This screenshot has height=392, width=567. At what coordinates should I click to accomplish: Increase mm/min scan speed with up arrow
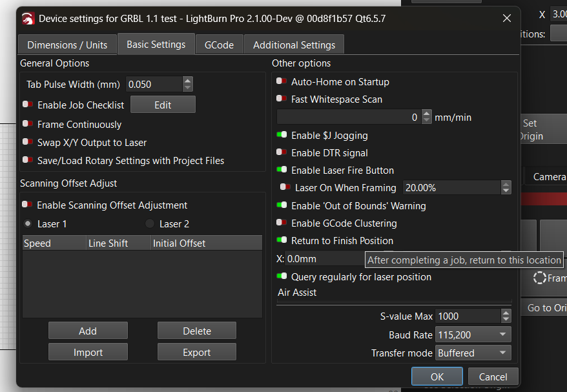tap(427, 114)
